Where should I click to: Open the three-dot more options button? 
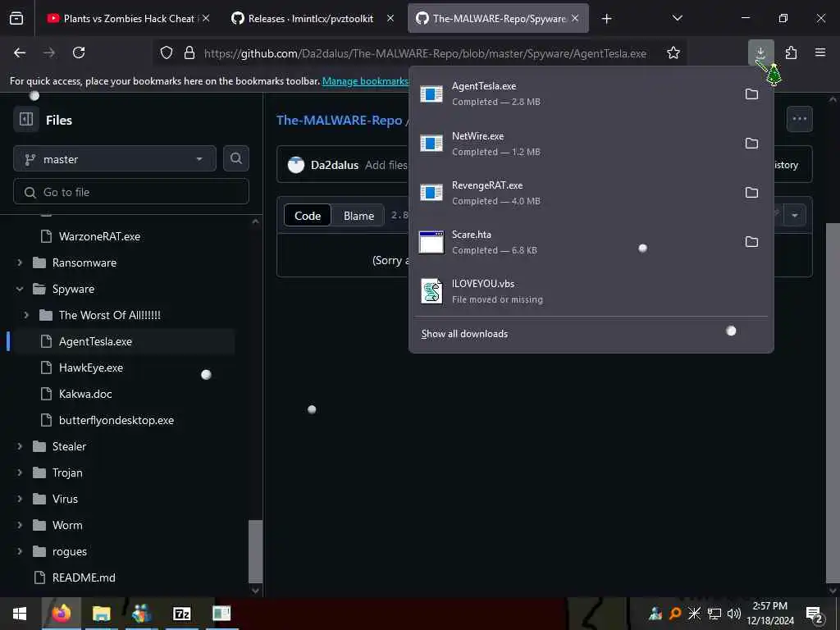click(799, 119)
